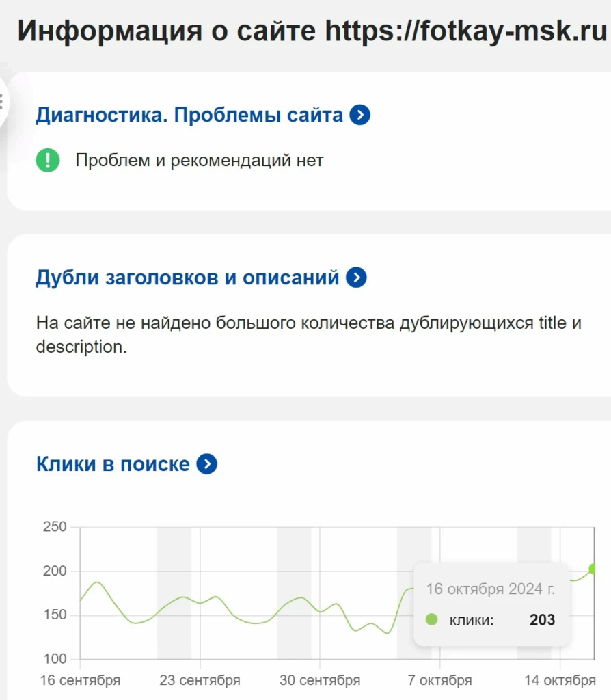Viewport: 611px width, 700px height.
Task: Click the arrow icon beside Диагностика heading
Action: pyautogui.click(x=359, y=115)
